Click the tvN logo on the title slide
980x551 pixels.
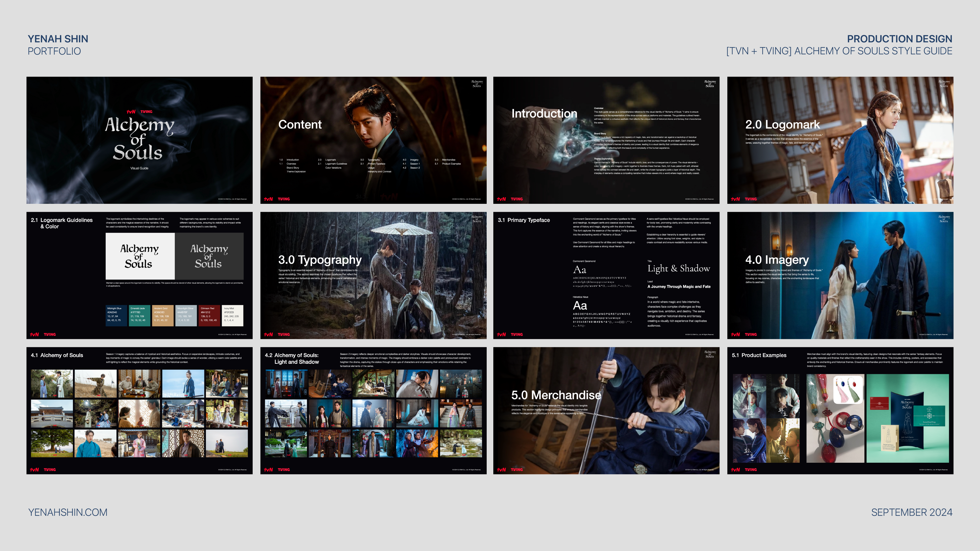(x=131, y=112)
